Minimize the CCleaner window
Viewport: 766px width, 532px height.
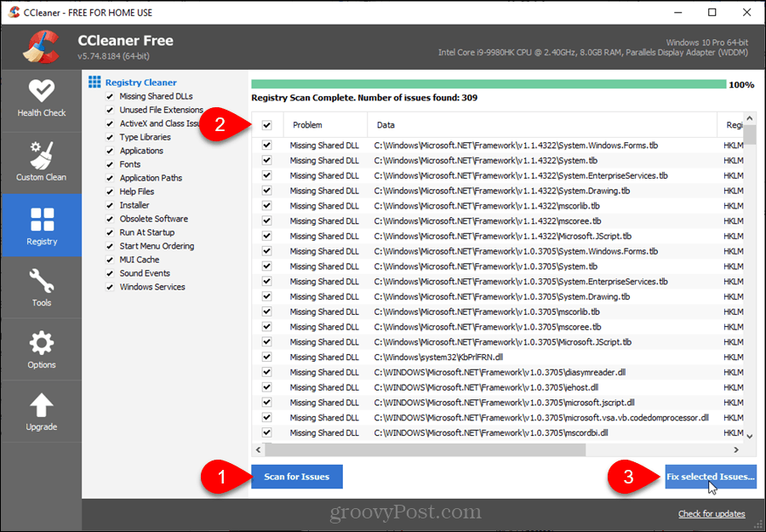click(677, 12)
